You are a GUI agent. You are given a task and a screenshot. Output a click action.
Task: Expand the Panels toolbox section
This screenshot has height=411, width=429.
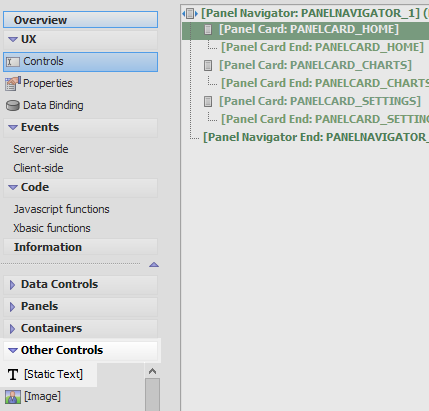point(12,307)
